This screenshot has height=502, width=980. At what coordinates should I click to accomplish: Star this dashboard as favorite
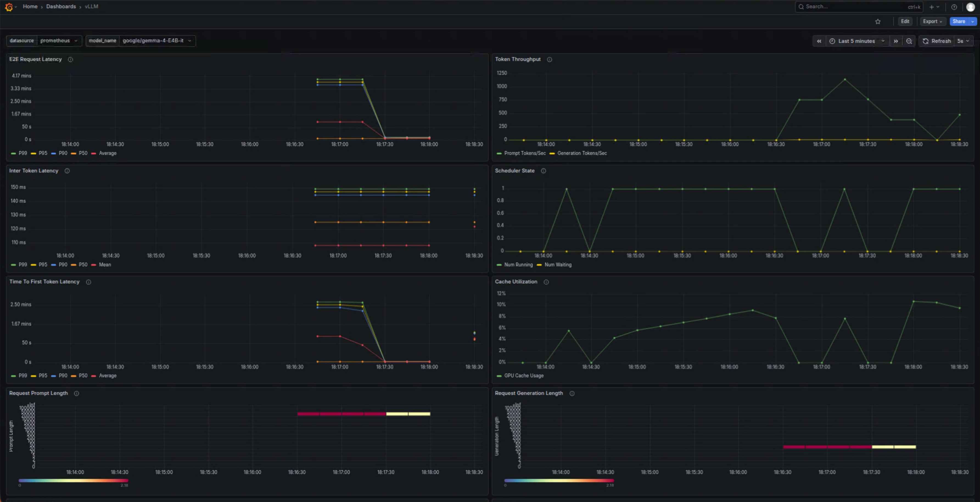coord(878,22)
